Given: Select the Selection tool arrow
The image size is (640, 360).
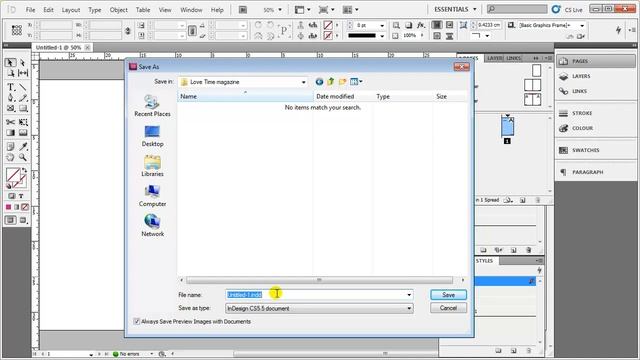Looking at the screenshot, I should pyautogui.click(x=10, y=62).
